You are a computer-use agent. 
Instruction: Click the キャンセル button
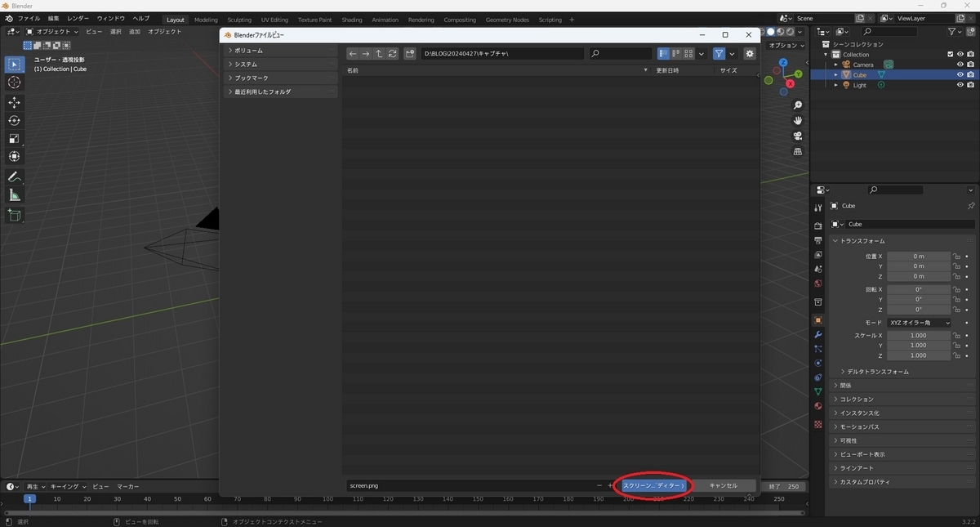tap(723, 485)
